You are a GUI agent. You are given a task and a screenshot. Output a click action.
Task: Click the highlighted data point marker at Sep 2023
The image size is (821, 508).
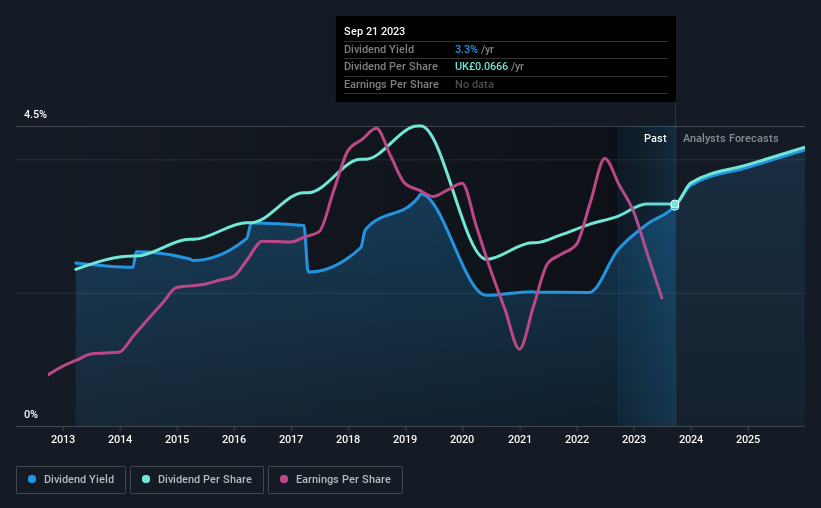(x=675, y=205)
